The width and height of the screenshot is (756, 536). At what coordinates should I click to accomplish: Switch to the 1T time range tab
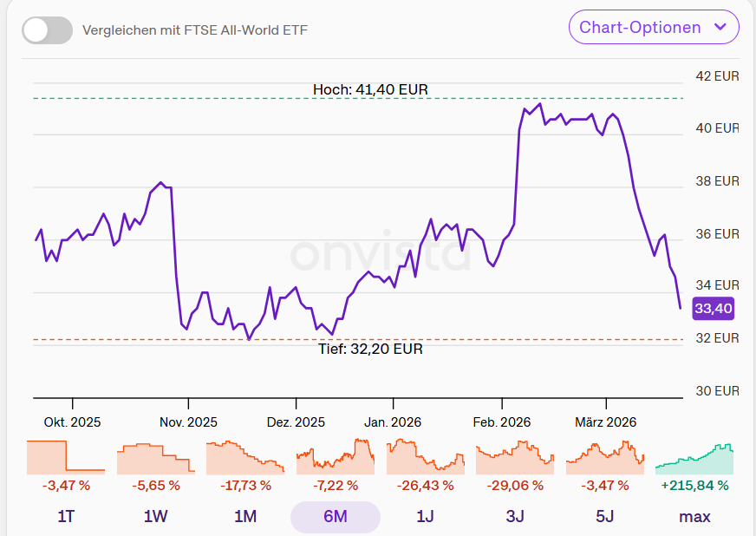click(66, 517)
